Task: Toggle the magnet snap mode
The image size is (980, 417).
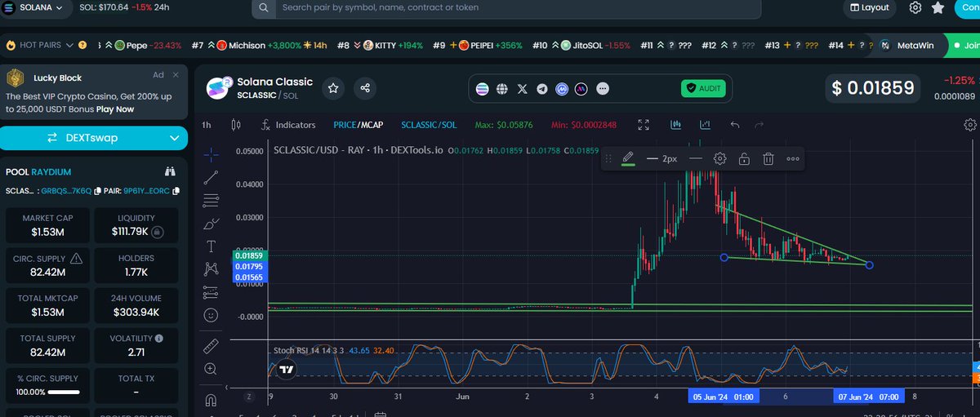Action: click(x=211, y=400)
